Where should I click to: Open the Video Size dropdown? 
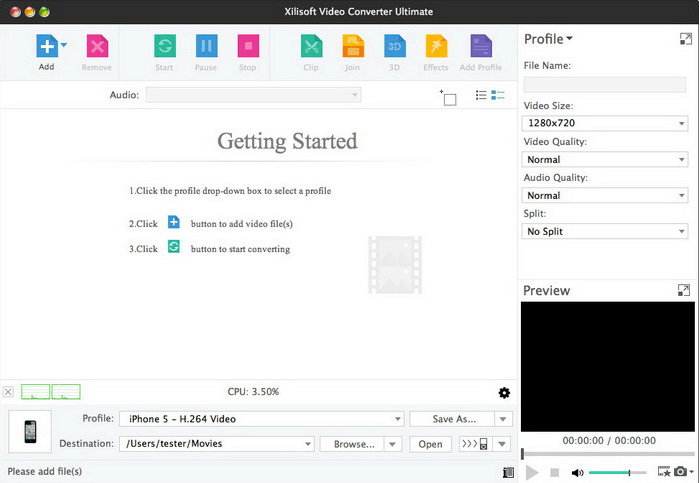pos(604,123)
